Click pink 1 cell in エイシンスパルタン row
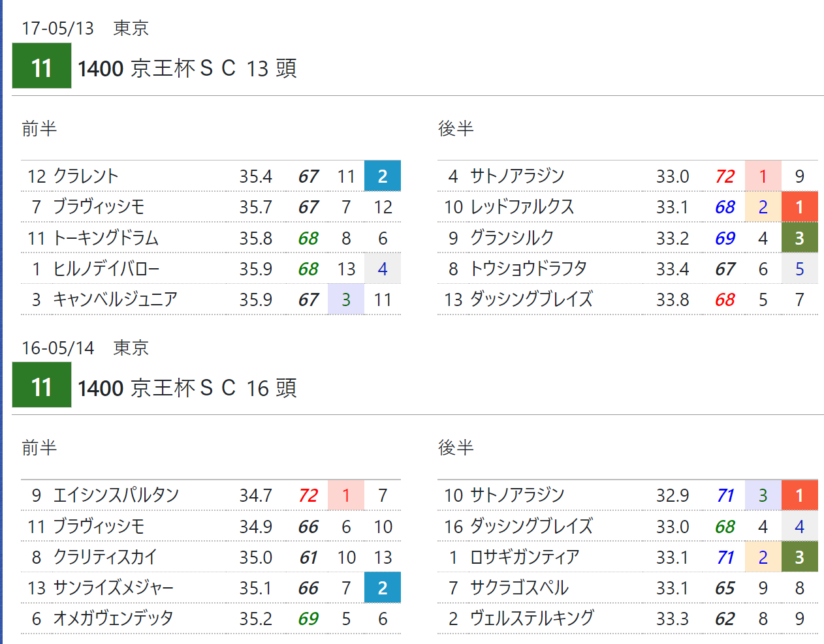 click(345, 495)
